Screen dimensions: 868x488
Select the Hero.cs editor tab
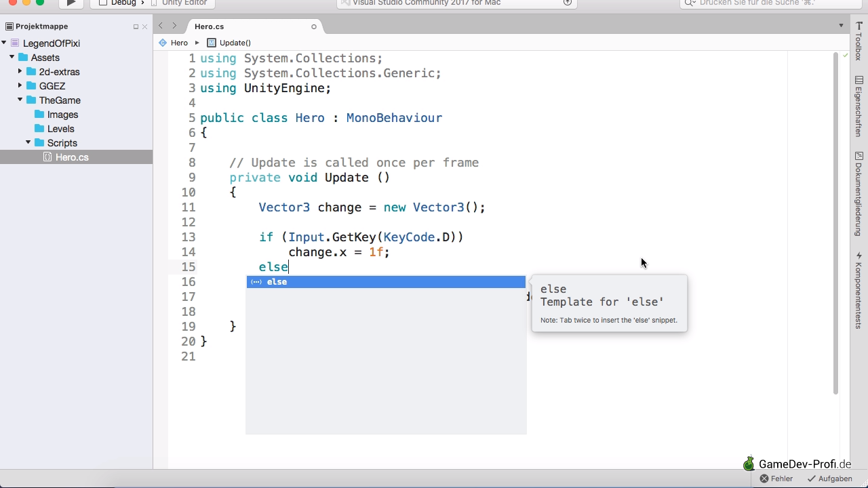pos(209,26)
